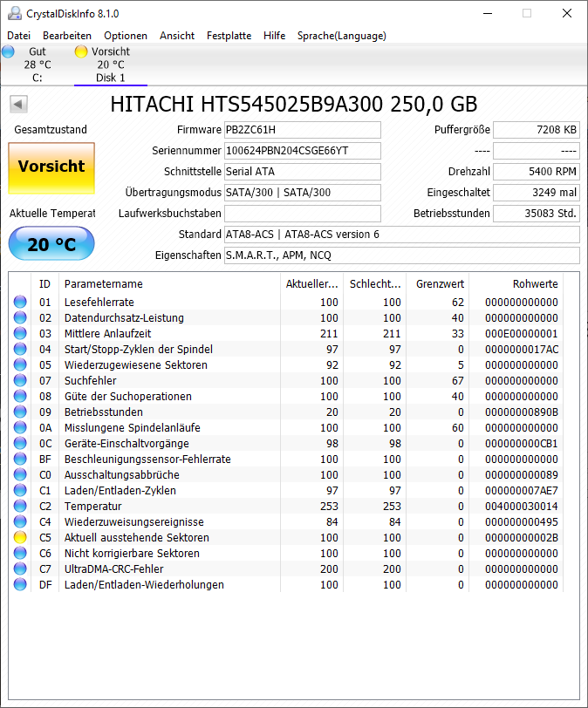The width and height of the screenshot is (588, 708).
Task: Click the status orb of Geräte-Einschaltvorgänge row
Action: 20,443
